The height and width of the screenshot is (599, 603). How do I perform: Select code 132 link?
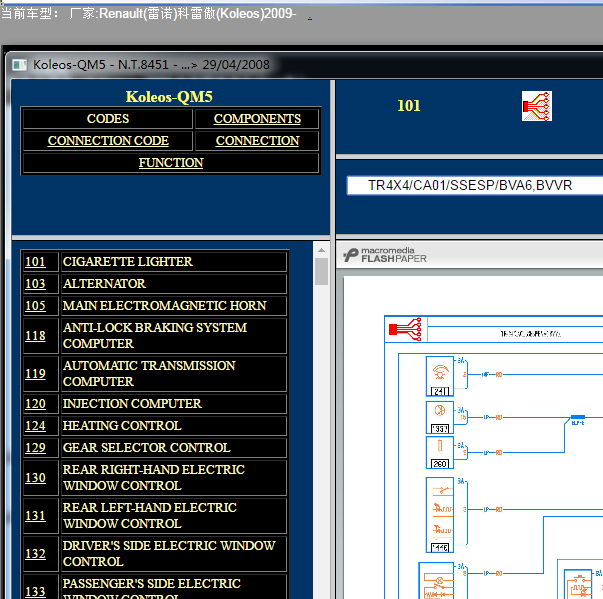pyautogui.click(x=35, y=554)
